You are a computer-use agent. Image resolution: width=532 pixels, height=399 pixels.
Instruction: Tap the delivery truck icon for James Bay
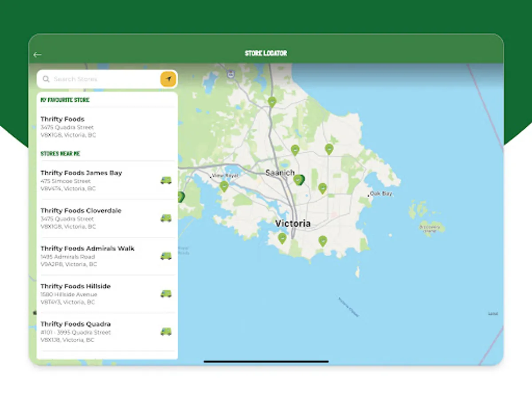click(166, 180)
